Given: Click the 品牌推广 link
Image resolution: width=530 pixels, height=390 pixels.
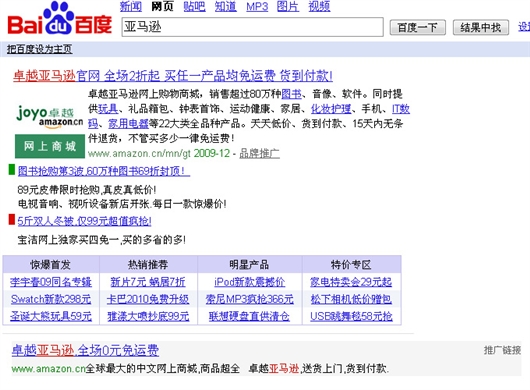Looking at the screenshot, I should click(259, 153).
